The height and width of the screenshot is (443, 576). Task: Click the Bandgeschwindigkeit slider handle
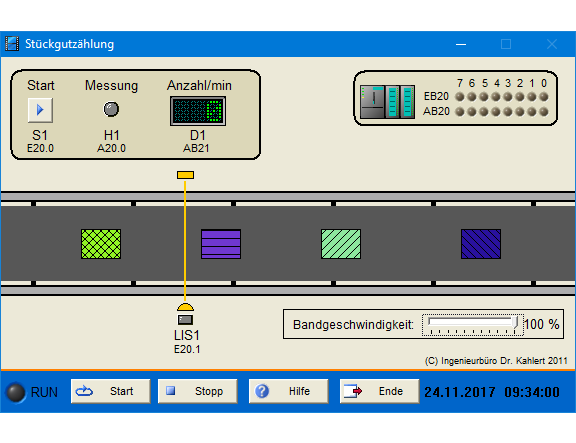click(515, 323)
